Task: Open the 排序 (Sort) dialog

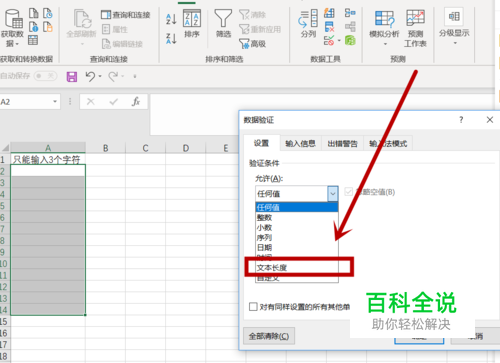Action: 192,24
